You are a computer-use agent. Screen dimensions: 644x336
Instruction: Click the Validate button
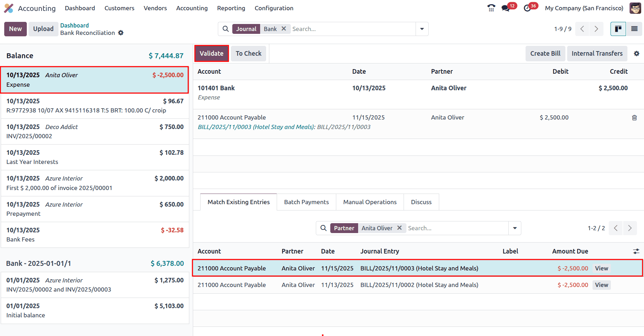point(211,53)
